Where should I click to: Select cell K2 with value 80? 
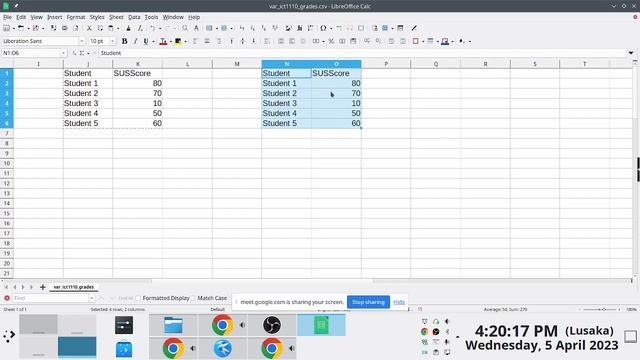point(138,83)
